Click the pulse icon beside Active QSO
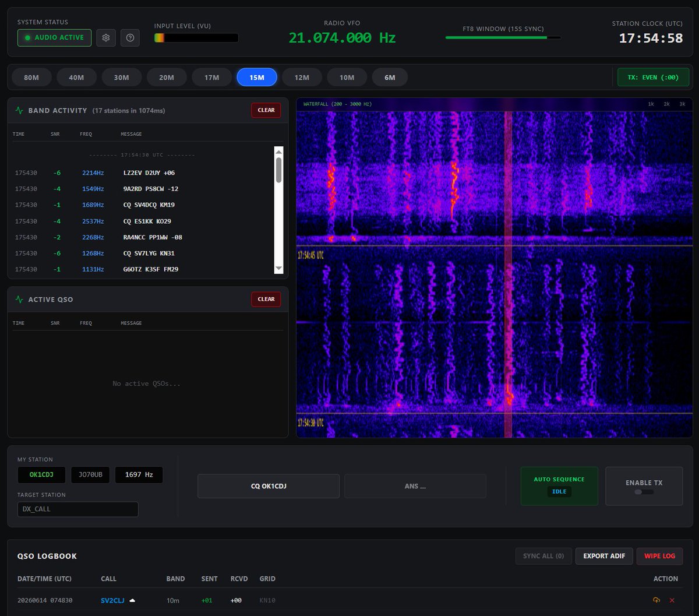The width and height of the screenshot is (699, 616). (x=19, y=299)
